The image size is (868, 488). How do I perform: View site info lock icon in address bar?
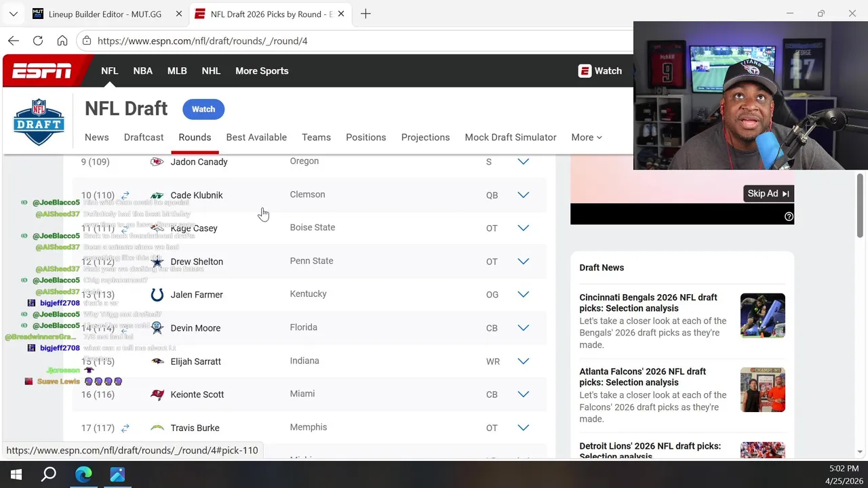coord(86,41)
